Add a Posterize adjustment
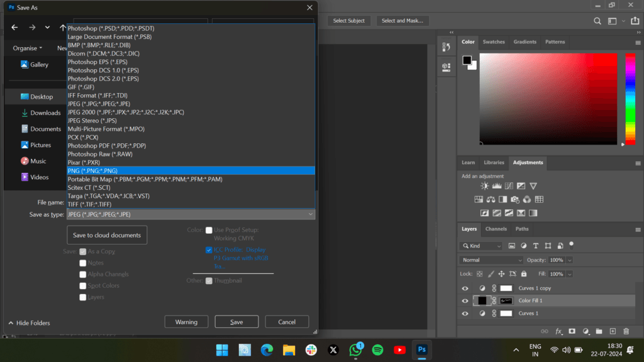 tap(497, 213)
